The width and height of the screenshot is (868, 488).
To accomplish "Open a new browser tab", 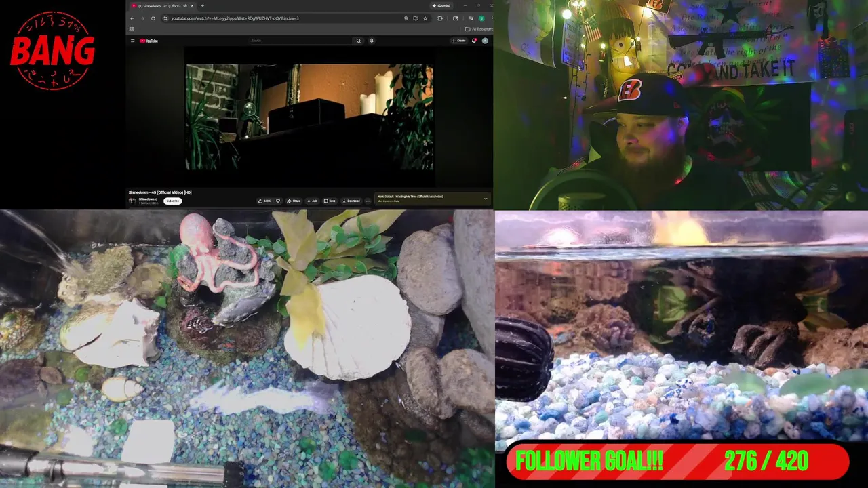I will pyautogui.click(x=203, y=6).
